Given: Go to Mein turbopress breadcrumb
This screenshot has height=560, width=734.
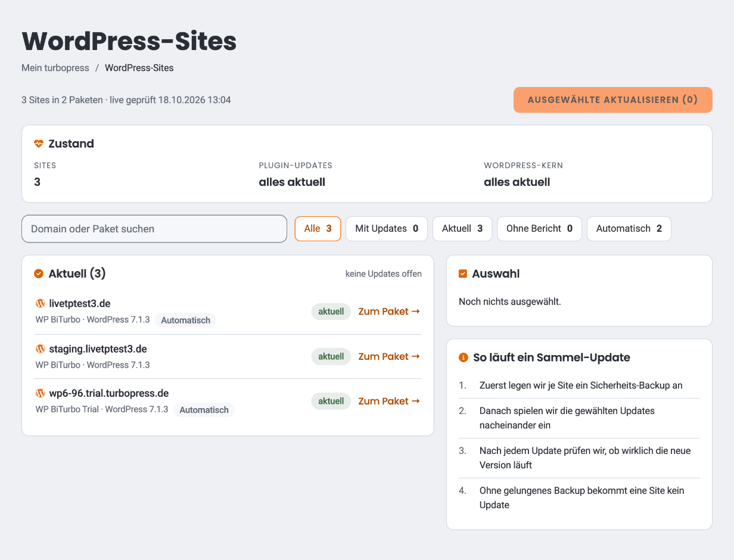Looking at the screenshot, I should click(x=55, y=68).
